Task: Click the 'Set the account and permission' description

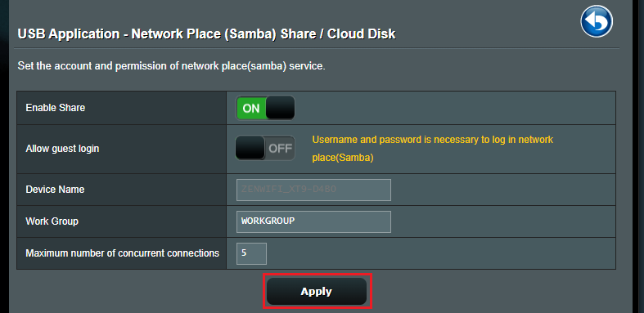Action: [171, 65]
